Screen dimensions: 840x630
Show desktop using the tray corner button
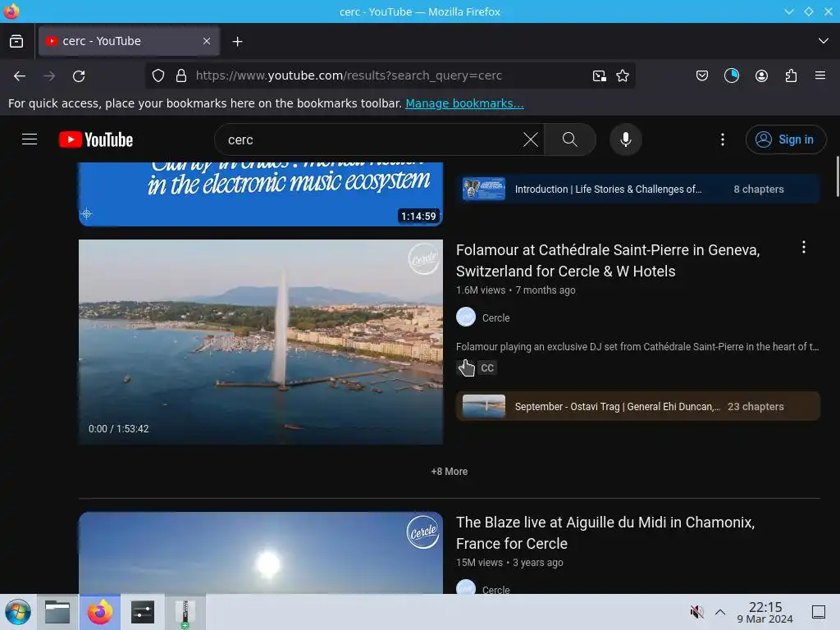coord(819,612)
